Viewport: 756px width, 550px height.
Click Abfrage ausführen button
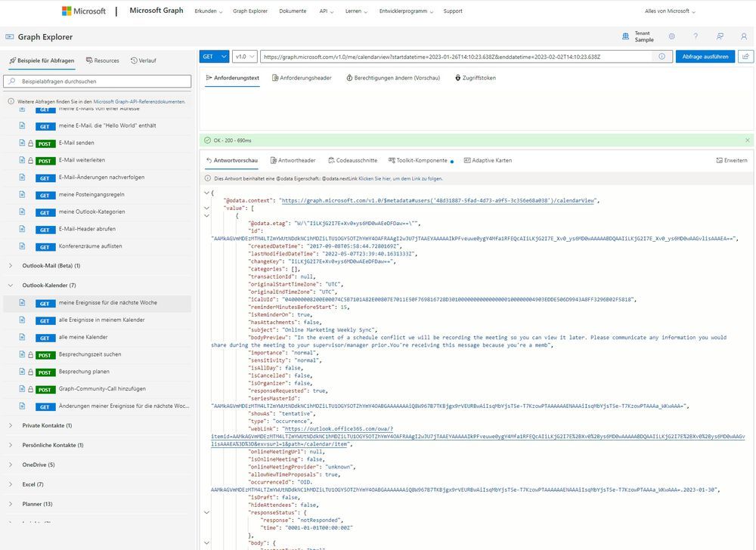pyautogui.click(x=705, y=57)
